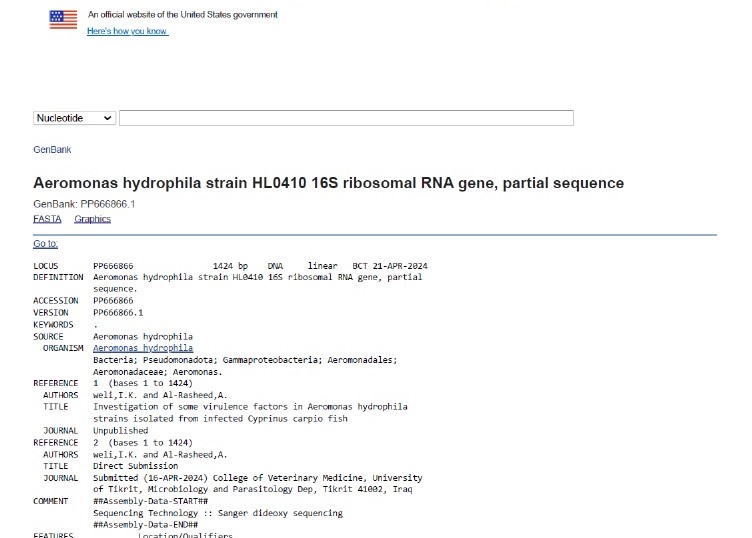Open the GenBank breadcrumb link
This screenshot has width=752, height=538.
click(52, 150)
